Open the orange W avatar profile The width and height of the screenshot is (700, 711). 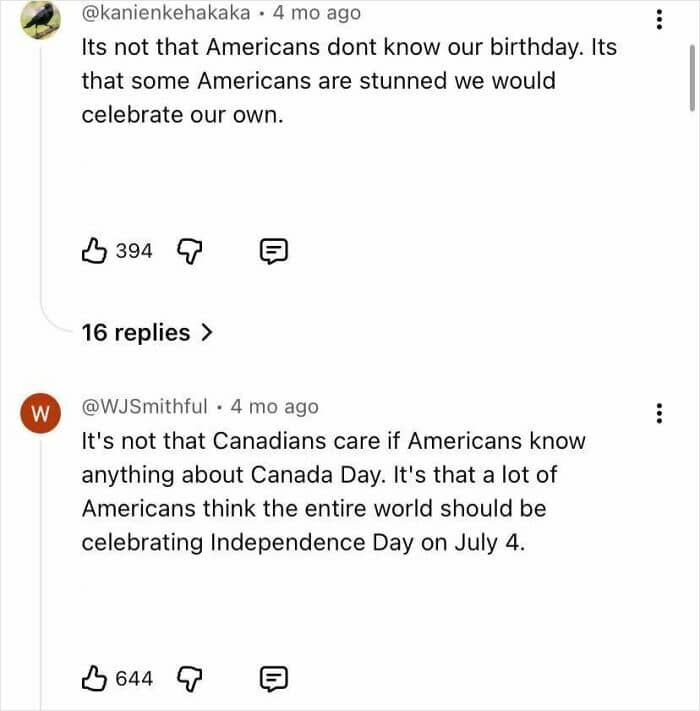[40, 413]
